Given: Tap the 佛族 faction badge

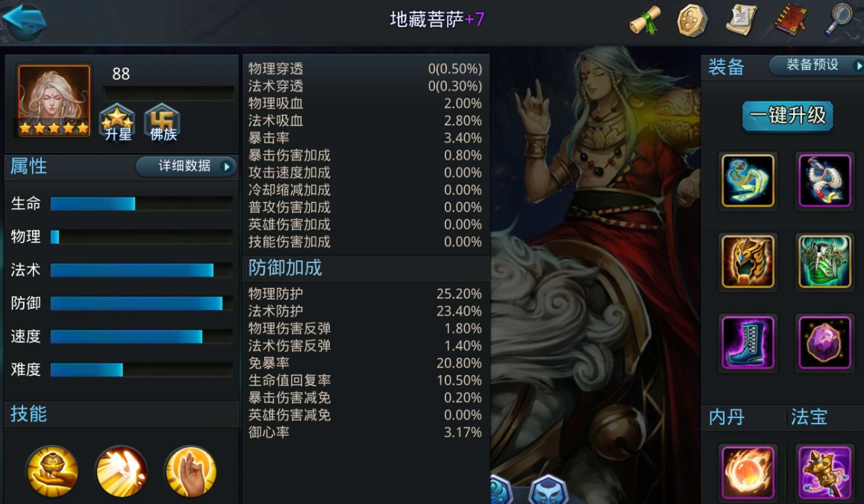Looking at the screenshot, I should (163, 122).
